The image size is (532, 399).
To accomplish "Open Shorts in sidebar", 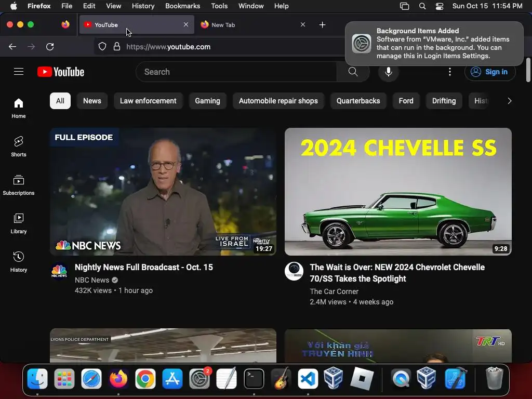I will coord(19,147).
